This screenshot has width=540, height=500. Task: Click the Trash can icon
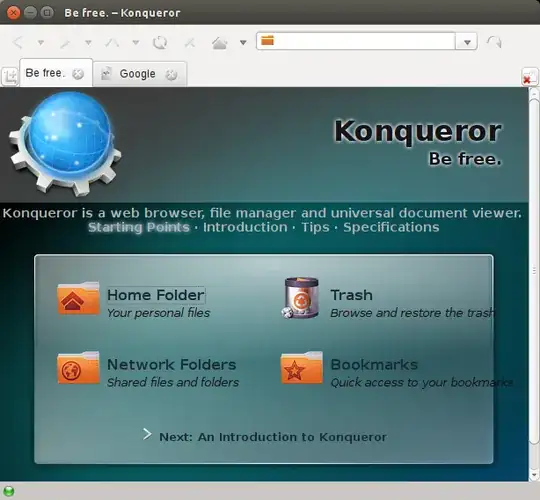coord(301,298)
